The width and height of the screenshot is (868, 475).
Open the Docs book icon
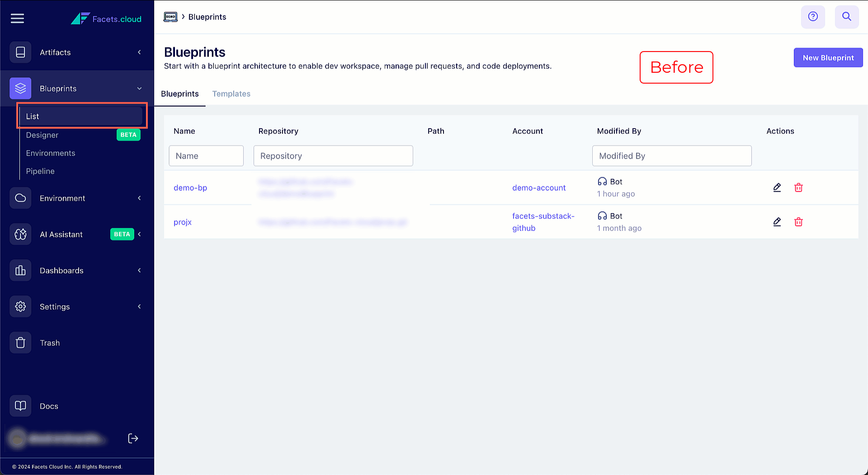pyautogui.click(x=20, y=406)
